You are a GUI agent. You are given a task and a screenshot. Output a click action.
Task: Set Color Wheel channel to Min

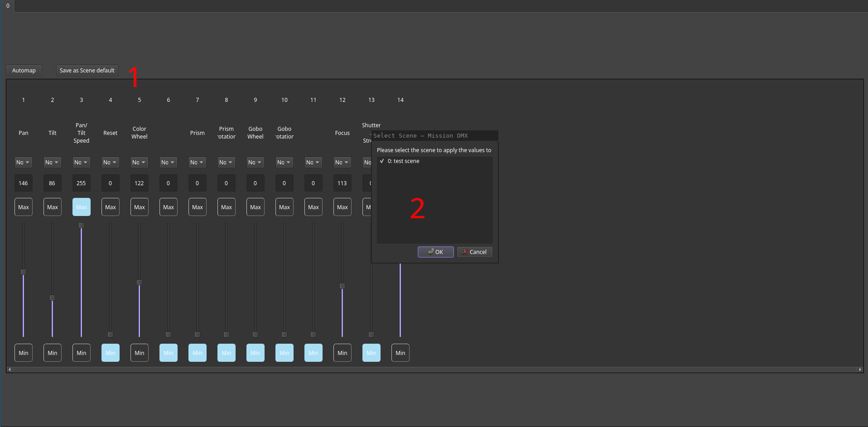coord(140,353)
